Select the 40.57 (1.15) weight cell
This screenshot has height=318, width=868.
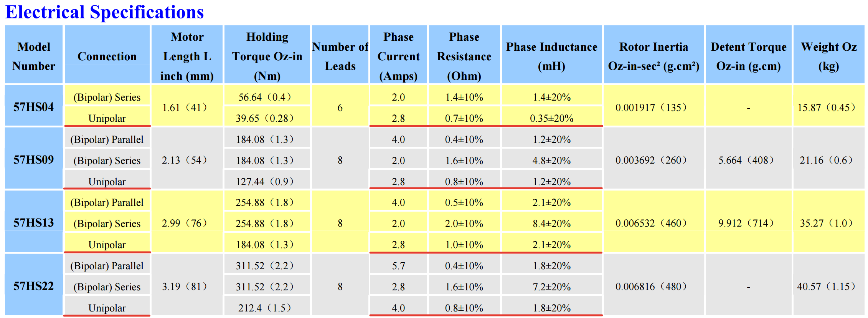coord(826,287)
